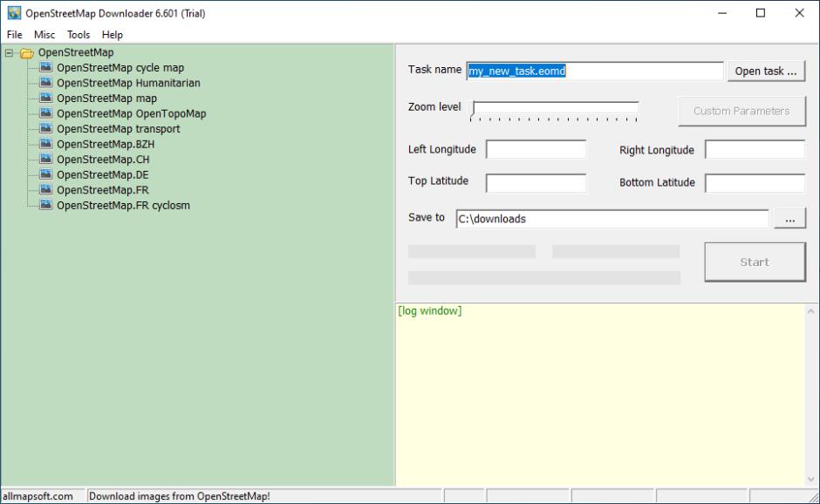The height and width of the screenshot is (504, 820).
Task: Click the OpenStreetMap transport icon
Action: coord(46,128)
